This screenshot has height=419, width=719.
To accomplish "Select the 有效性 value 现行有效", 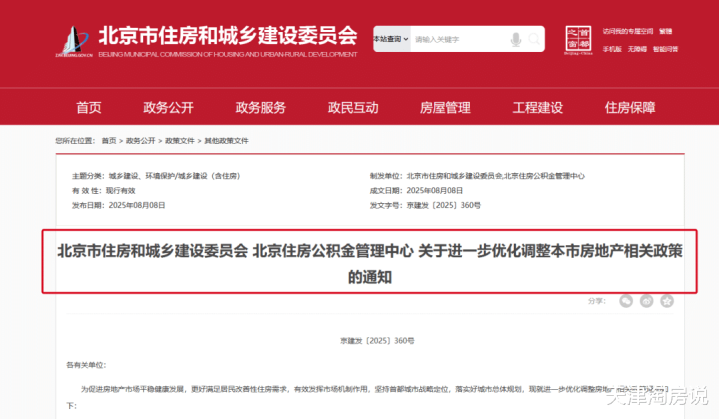I will (x=121, y=191).
